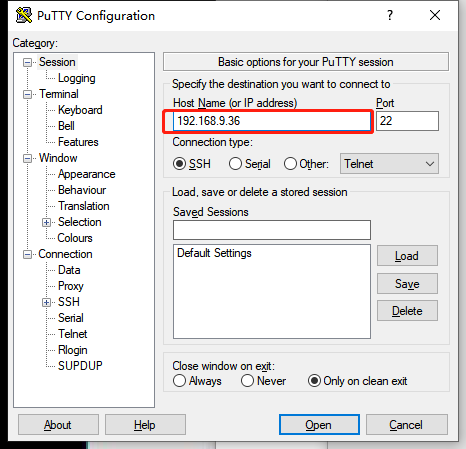The image size is (466, 449).
Task: Go to the Colours settings category
Action: click(x=75, y=238)
